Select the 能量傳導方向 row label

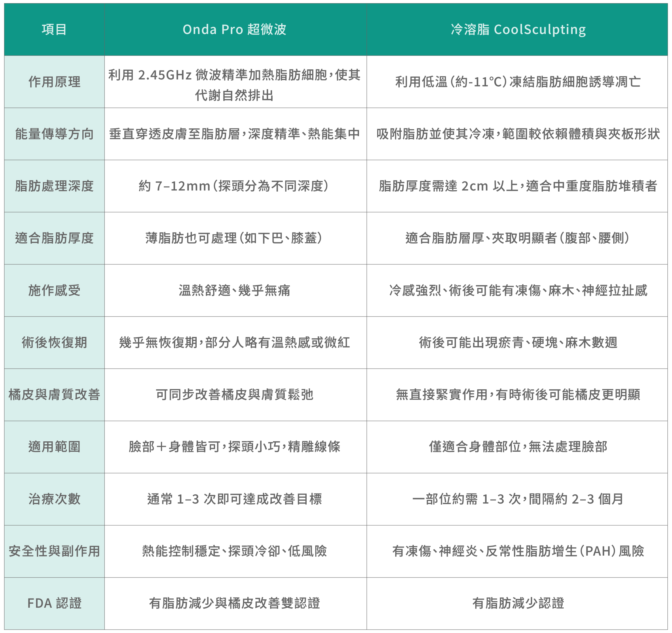(x=54, y=134)
